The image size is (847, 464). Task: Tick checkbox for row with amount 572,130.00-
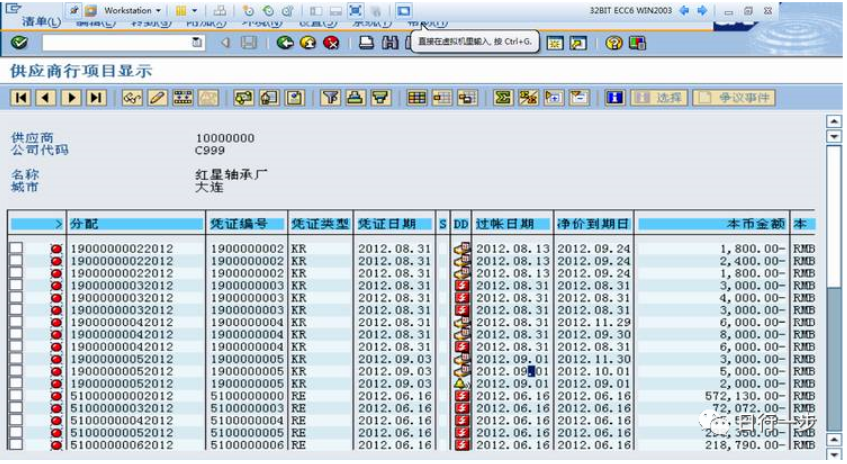pos(16,395)
